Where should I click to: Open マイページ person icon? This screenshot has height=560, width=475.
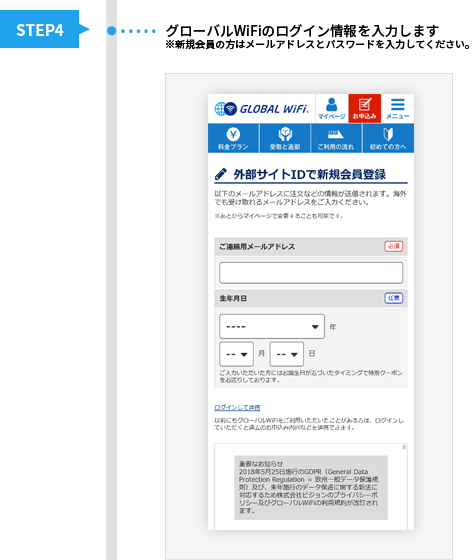tap(331, 109)
